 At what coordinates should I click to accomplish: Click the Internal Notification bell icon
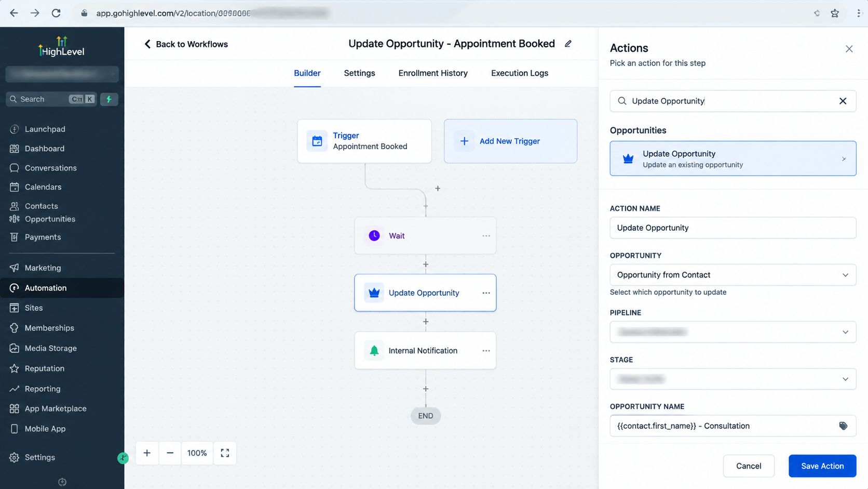(374, 350)
